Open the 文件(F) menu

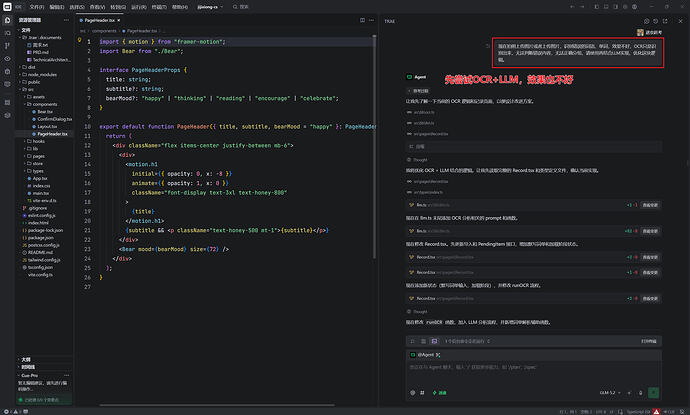[37, 7]
